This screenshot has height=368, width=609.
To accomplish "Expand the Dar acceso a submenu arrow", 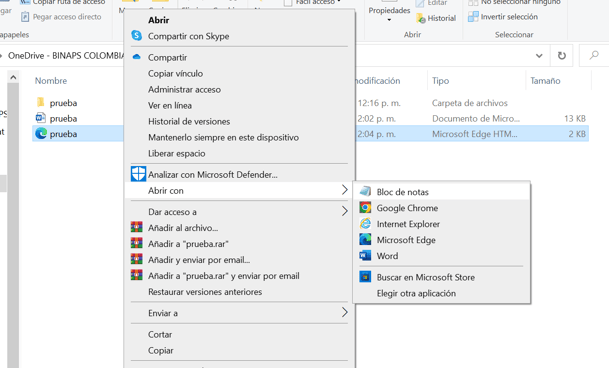I will point(344,211).
